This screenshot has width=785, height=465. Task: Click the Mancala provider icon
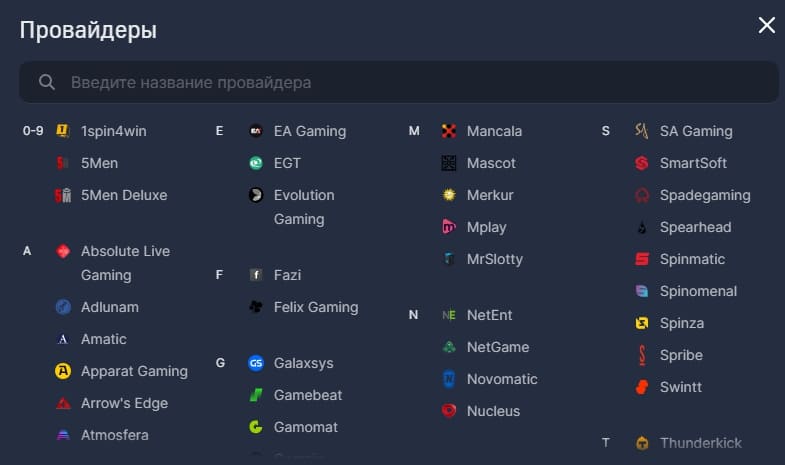[x=449, y=131]
